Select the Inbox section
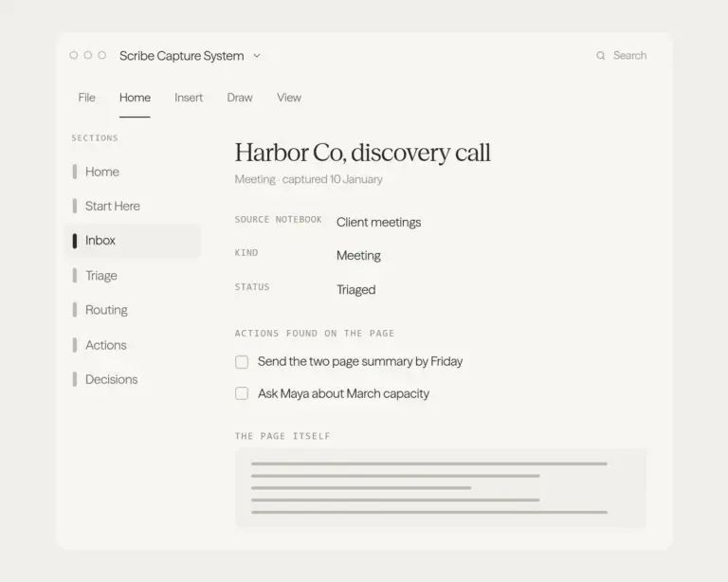Viewport: 728px width, 582px height. [x=133, y=241]
